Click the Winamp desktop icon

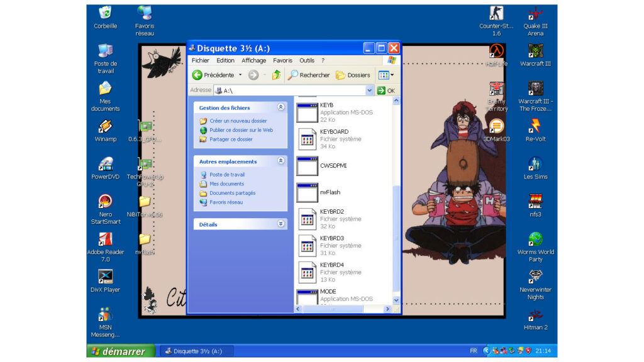pos(105,127)
